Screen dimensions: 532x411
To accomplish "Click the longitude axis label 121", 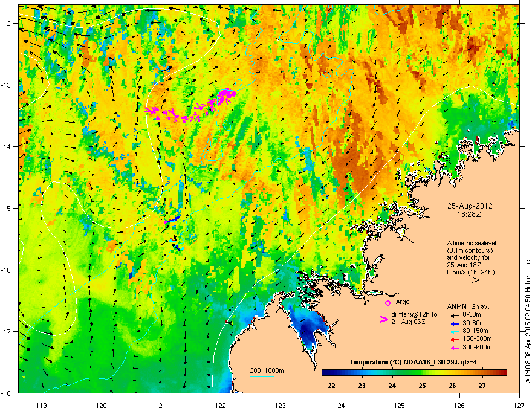I will [x=161, y=405].
